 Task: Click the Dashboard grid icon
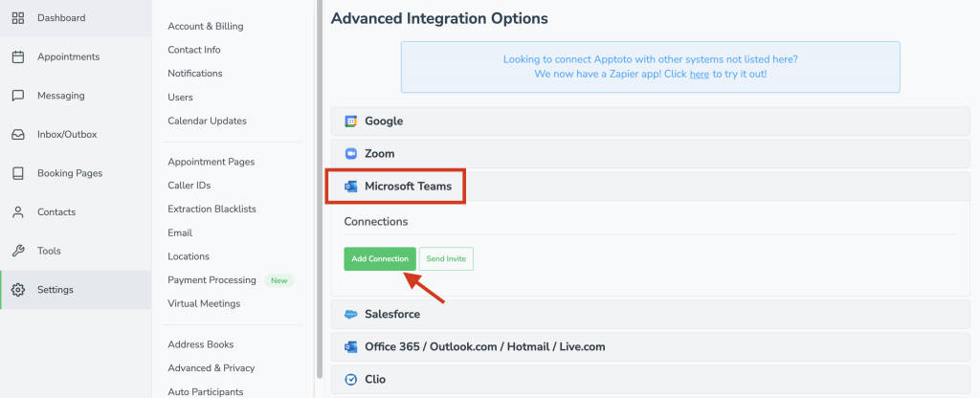pos(18,17)
